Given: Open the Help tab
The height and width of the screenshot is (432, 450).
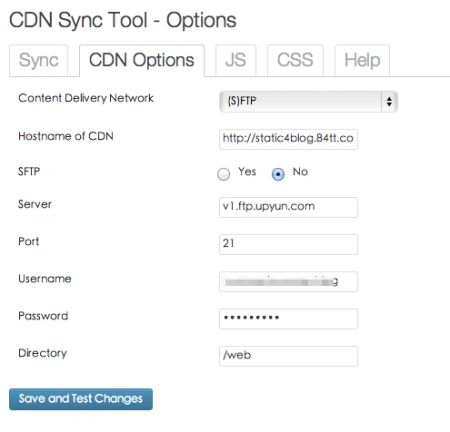Looking at the screenshot, I should pos(362,60).
